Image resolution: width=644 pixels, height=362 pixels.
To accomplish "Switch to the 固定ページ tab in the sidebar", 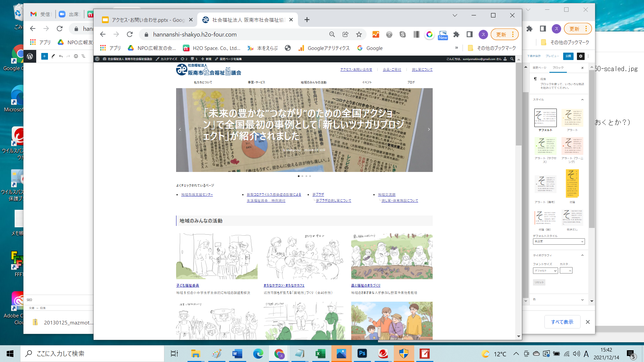I will (539, 68).
